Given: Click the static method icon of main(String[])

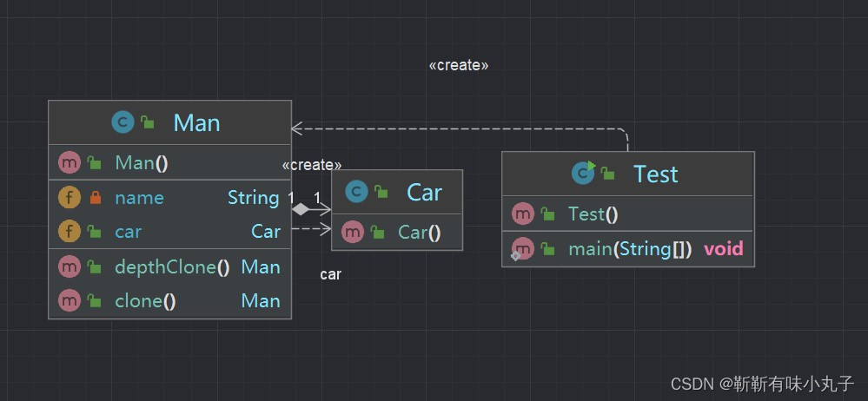Looking at the screenshot, I should (522, 249).
